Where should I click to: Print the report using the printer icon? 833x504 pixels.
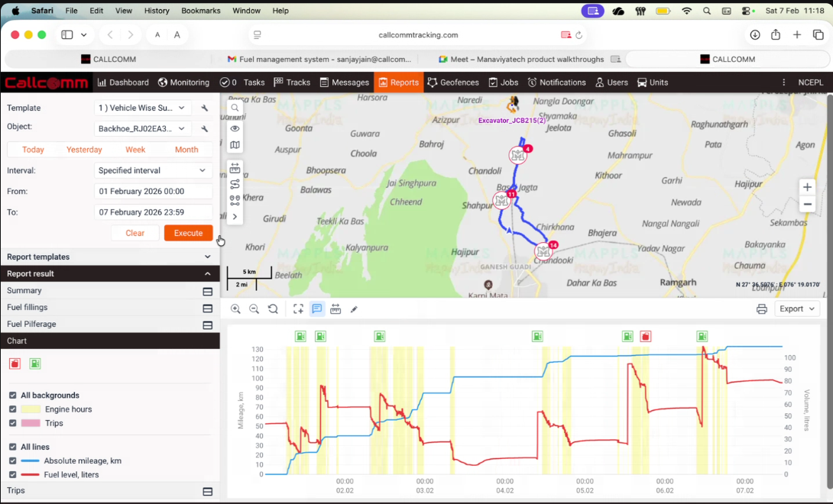[762, 309]
